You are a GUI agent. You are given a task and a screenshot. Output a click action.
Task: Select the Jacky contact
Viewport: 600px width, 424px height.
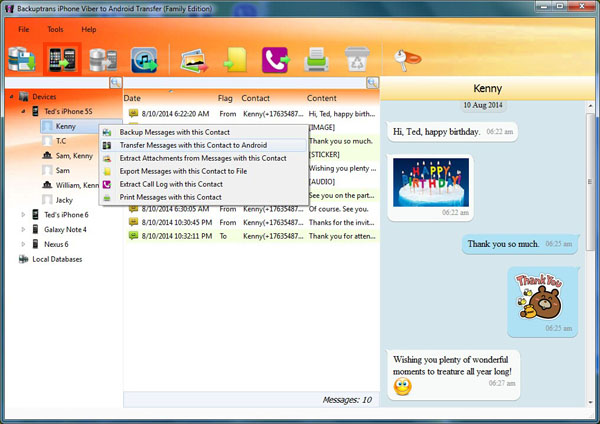(x=64, y=200)
